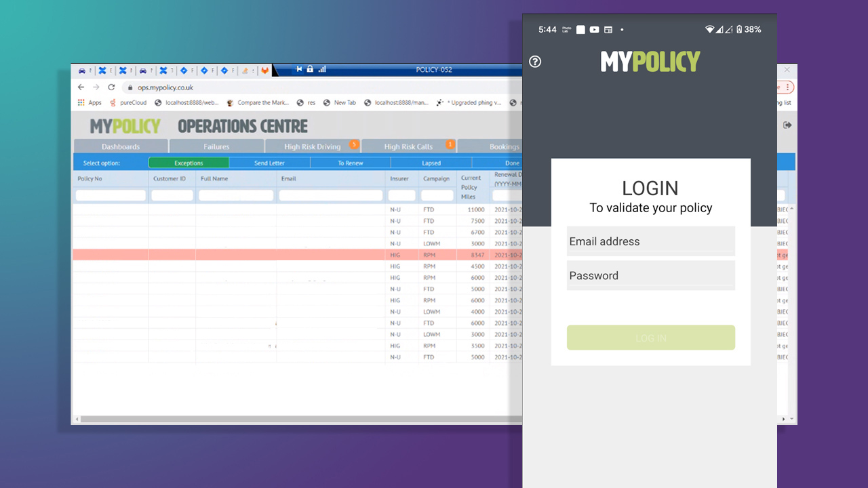Switch to the Failures tab
This screenshot has height=488, width=868.
[x=216, y=146]
